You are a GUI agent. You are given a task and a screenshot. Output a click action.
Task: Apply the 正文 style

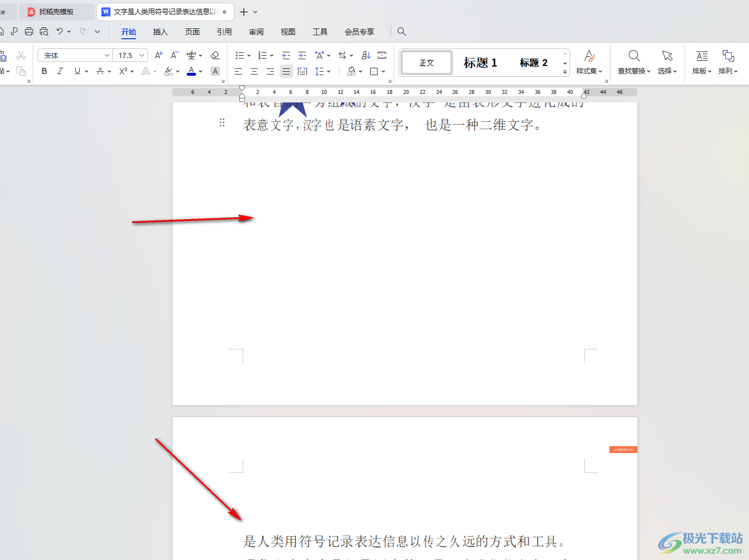427,63
